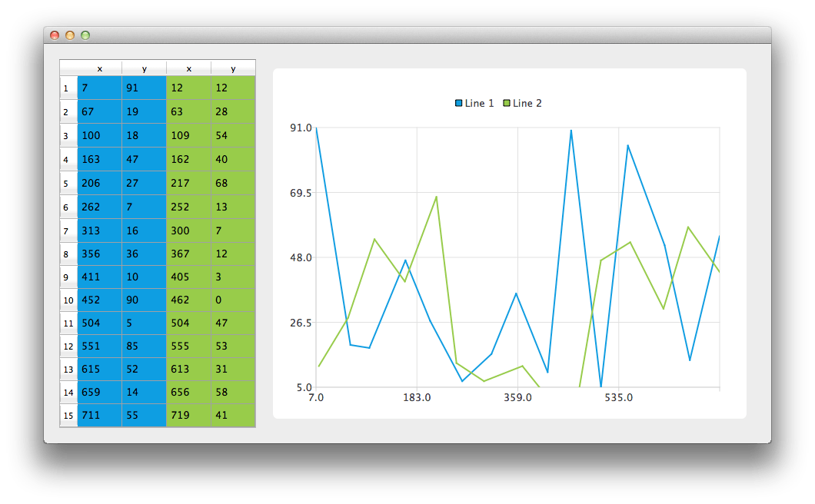Select the green cell with value 109
This screenshot has height=504, width=815.
(x=188, y=135)
